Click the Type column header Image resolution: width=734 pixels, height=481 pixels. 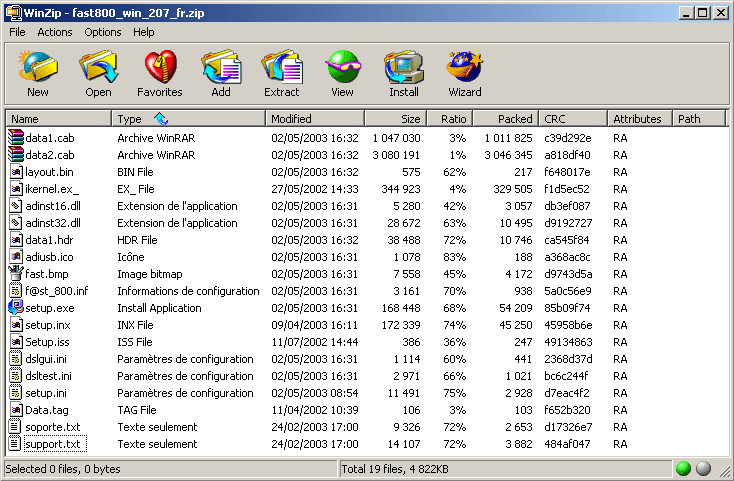189,119
